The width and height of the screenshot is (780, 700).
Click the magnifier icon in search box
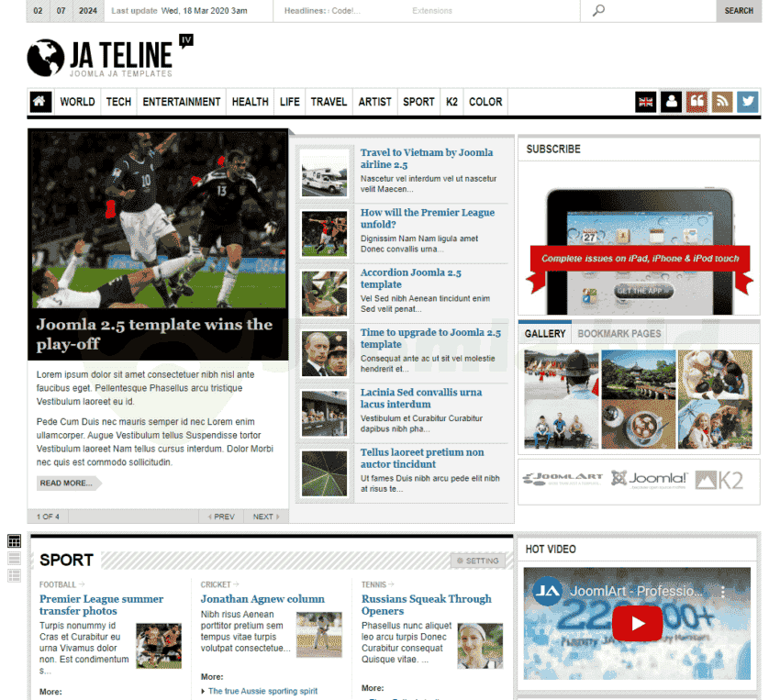click(599, 11)
